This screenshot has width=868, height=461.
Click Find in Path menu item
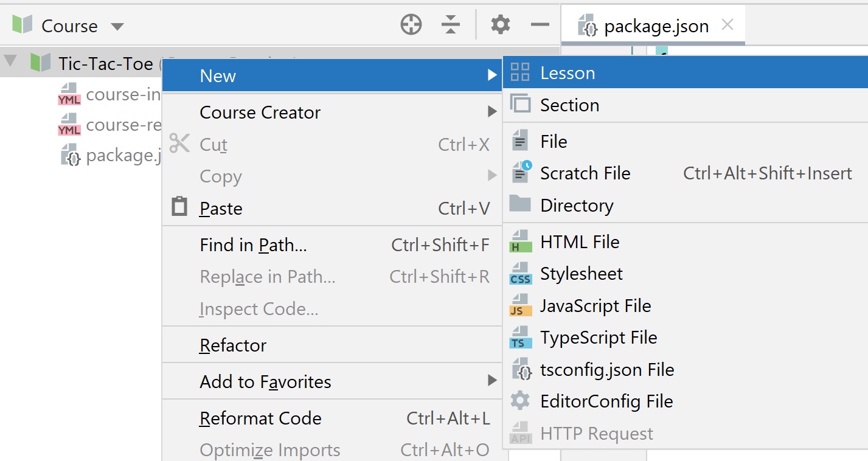[x=253, y=245]
